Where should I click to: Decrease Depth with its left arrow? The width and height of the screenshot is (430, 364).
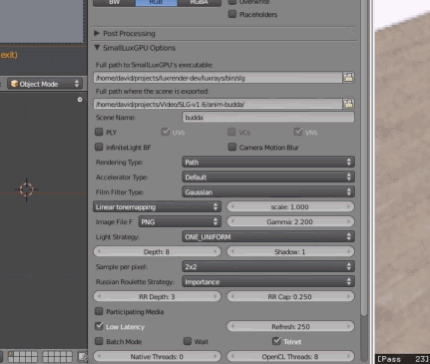[99, 252]
